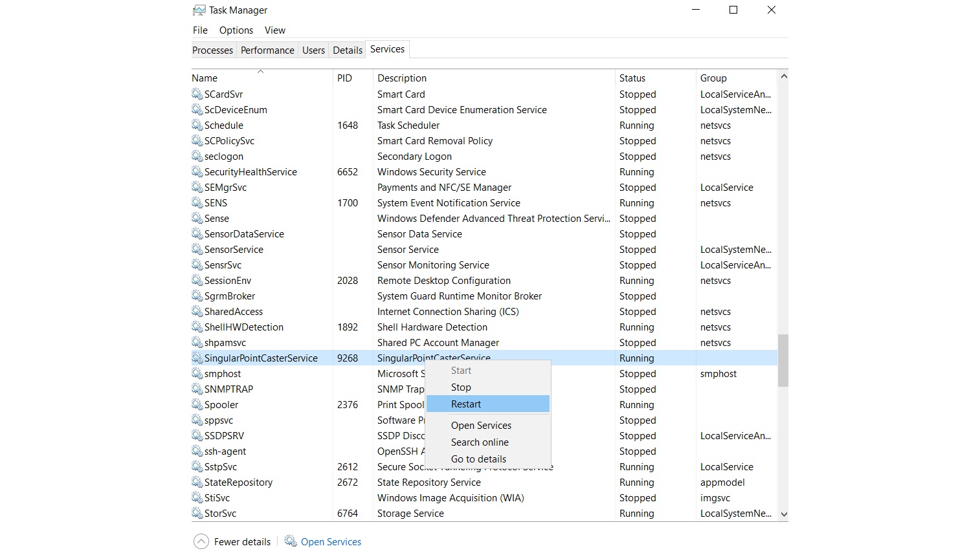Select Stop in the context menu

461,387
